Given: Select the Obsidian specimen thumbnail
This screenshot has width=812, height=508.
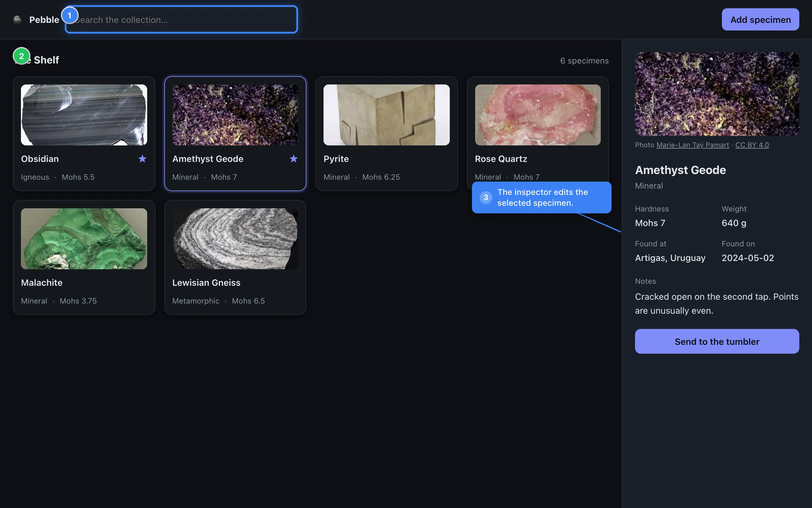Looking at the screenshot, I should (84, 115).
